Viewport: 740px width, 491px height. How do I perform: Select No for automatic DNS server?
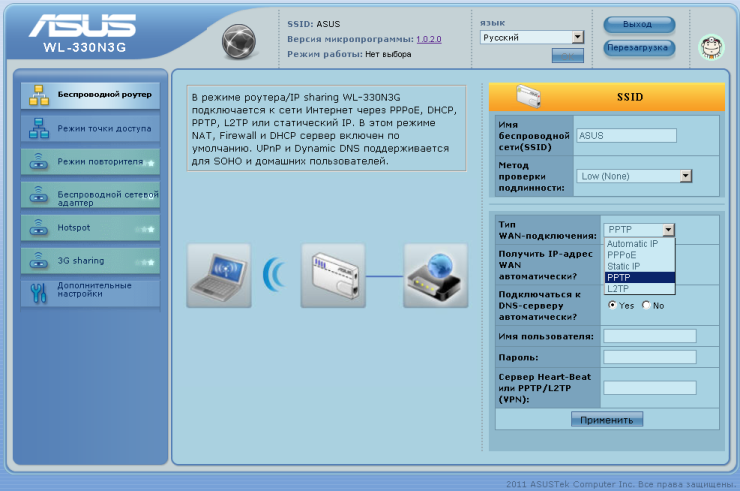(646, 305)
